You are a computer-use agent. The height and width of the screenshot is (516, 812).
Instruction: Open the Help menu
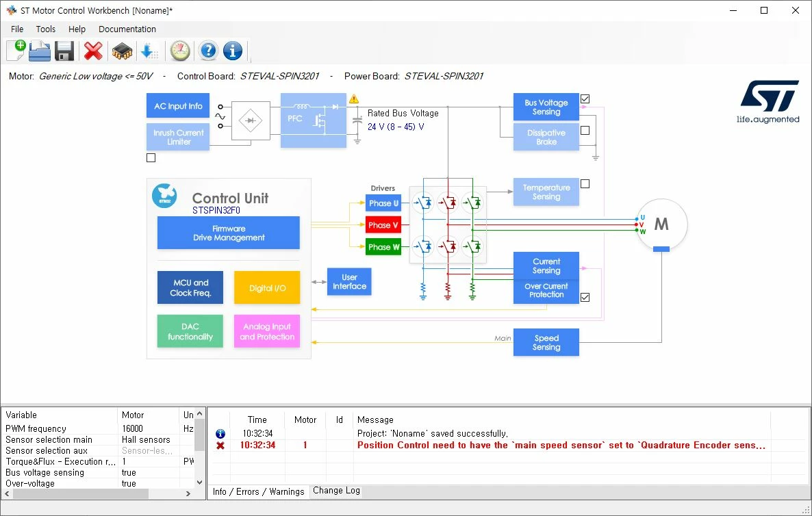[x=77, y=29]
